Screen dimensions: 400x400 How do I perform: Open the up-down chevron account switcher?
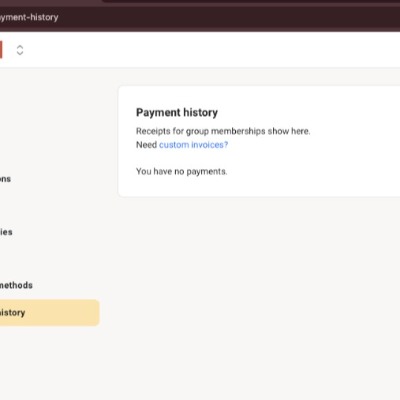pyautogui.click(x=20, y=50)
